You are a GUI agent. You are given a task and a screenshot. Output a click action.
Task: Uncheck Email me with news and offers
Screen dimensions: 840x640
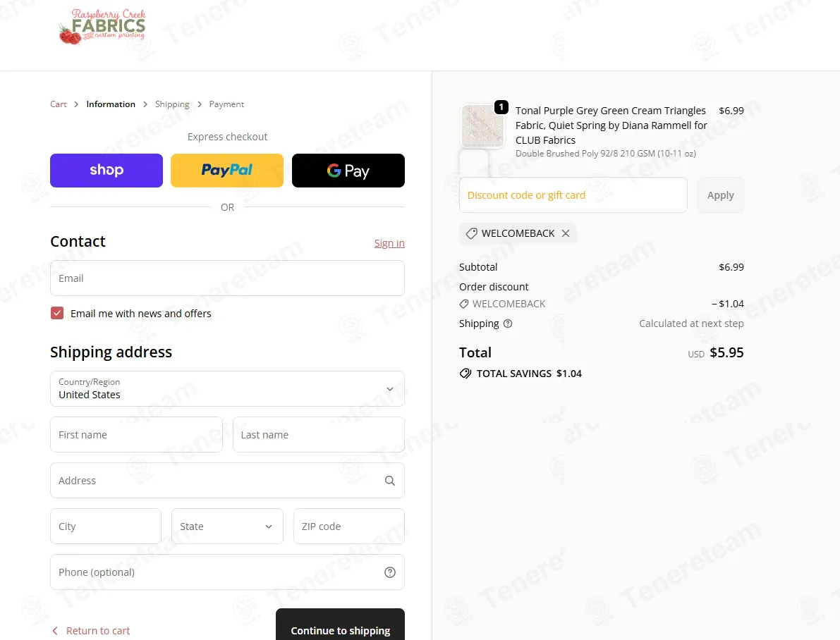coord(57,314)
